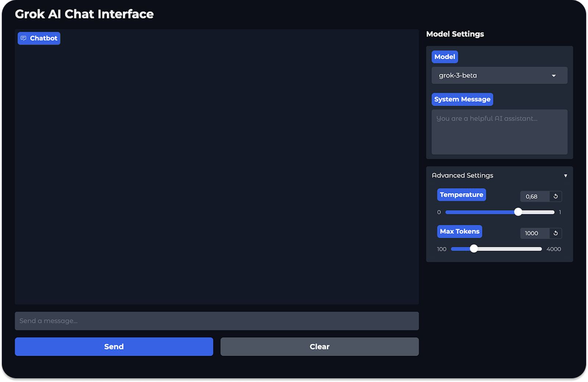This screenshot has width=588, height=382.
Task: Click the blue Max Tokens label
Action: (x=459, y=231)
